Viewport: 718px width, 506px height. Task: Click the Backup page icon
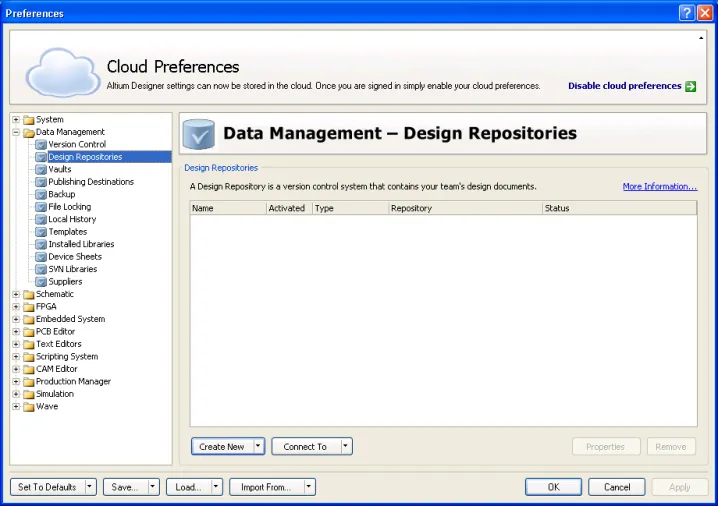tap(41, 195)
